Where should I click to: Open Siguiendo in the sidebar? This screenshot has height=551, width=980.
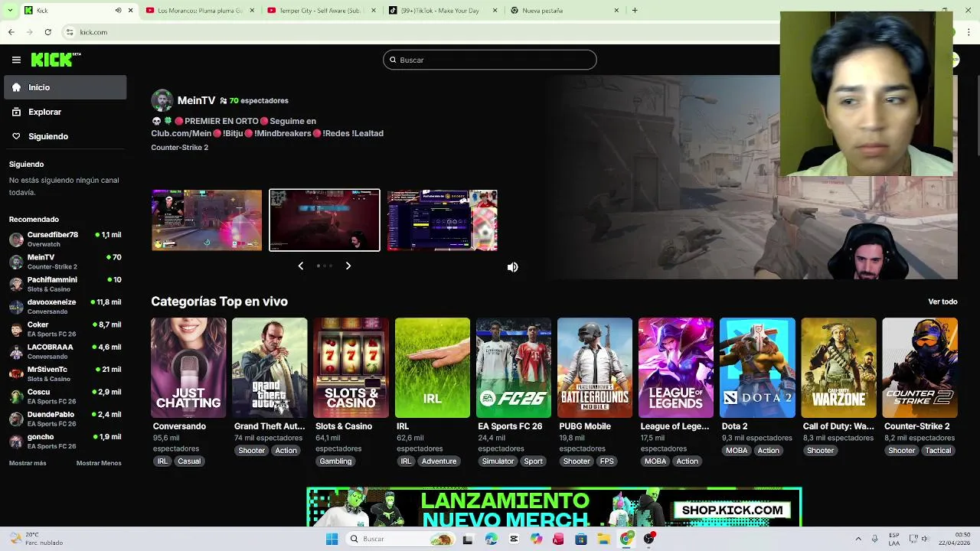(x=65, y=136)
